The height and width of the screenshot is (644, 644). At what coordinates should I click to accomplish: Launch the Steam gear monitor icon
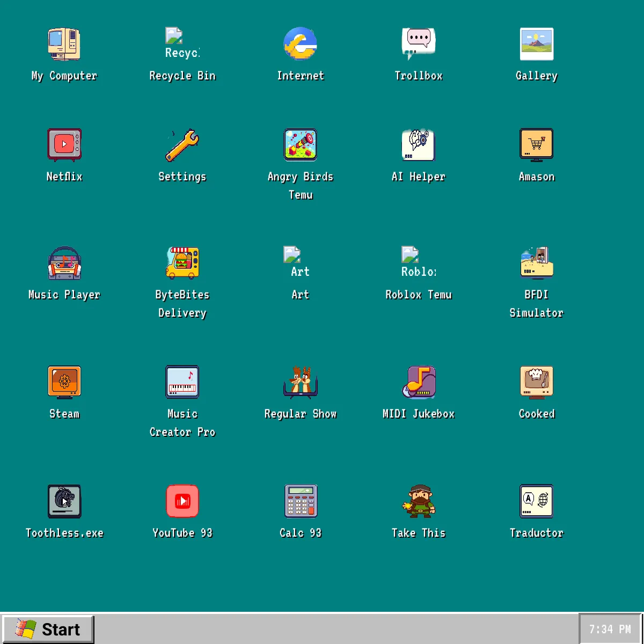point(64,382)
